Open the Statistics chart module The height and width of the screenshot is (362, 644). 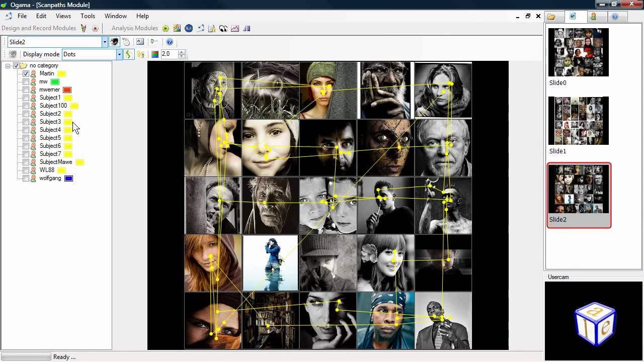235,29
